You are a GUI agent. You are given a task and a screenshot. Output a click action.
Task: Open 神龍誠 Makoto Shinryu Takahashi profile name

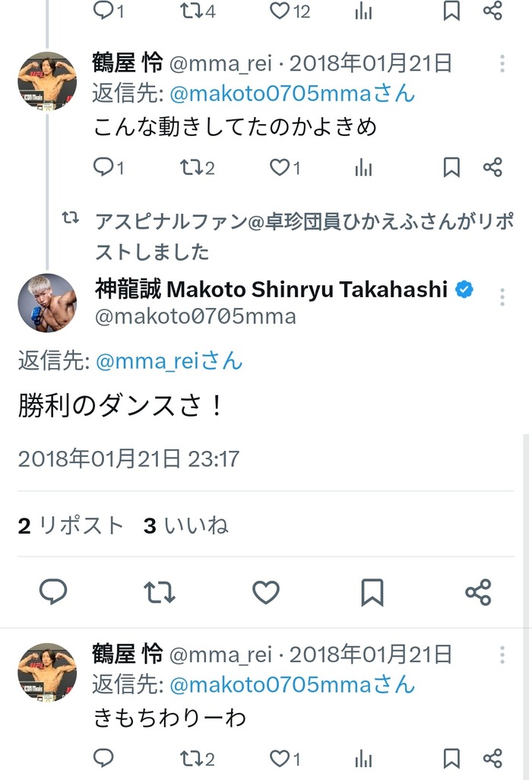click(x=271, y=289)
